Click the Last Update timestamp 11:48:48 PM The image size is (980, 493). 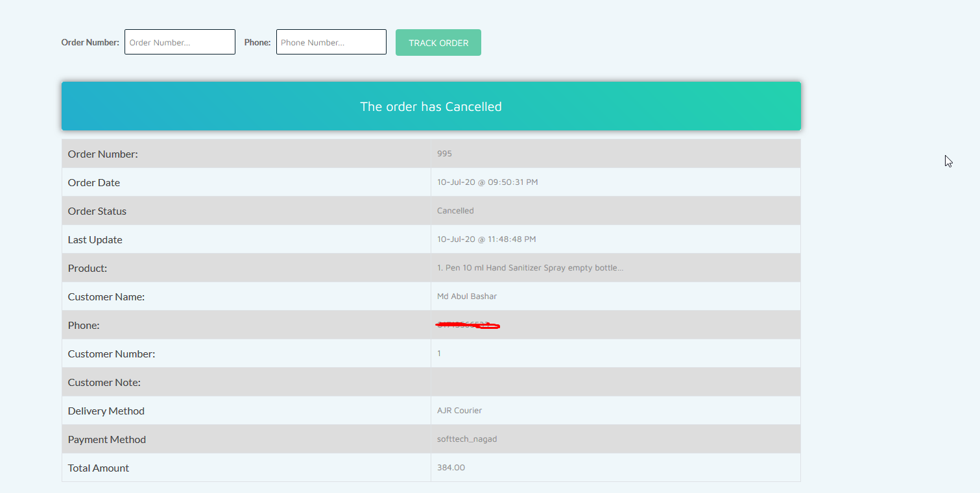(486, 239)
